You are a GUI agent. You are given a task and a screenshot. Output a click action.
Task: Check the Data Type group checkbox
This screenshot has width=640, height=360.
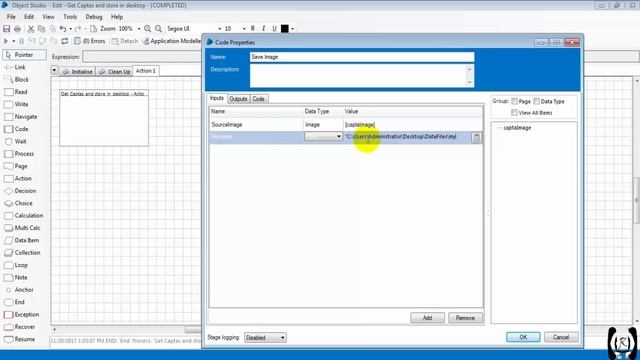pos(536,101)
